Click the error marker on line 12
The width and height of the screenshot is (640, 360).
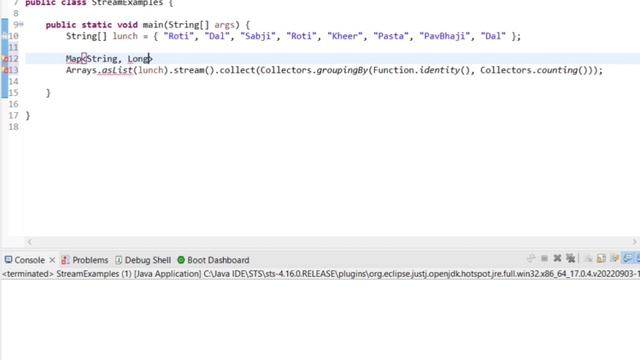coord(5,59)
